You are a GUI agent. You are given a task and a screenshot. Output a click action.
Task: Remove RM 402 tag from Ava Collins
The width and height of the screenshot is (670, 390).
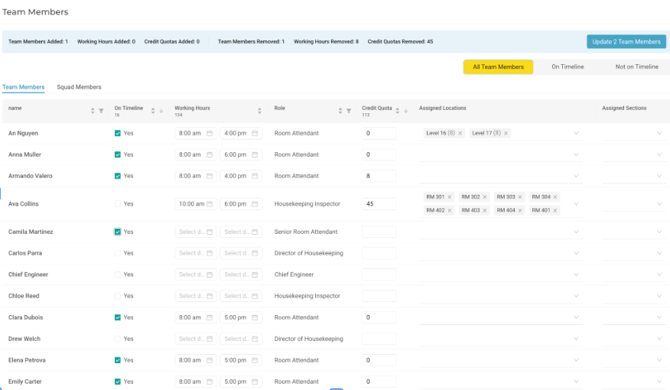click(450, 210)
